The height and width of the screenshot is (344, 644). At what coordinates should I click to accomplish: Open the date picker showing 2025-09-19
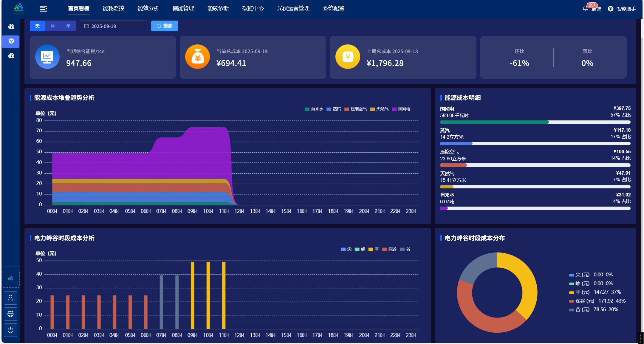click(113, 26)
